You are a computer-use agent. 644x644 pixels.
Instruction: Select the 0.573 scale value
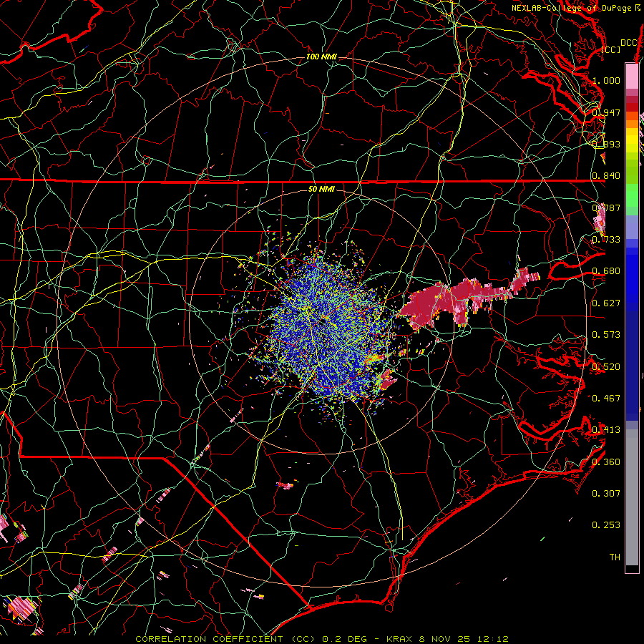click(606, 335)
